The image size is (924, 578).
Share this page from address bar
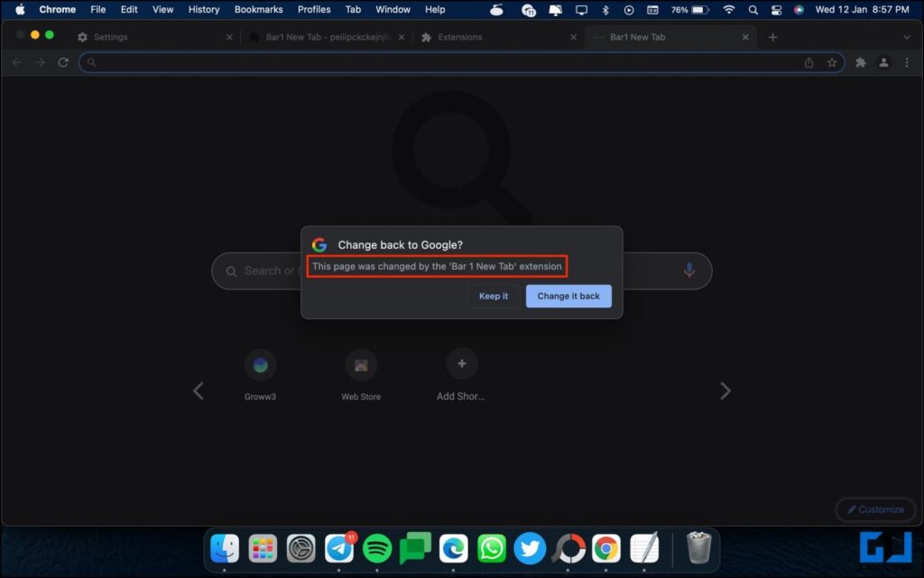coord(809,62)
